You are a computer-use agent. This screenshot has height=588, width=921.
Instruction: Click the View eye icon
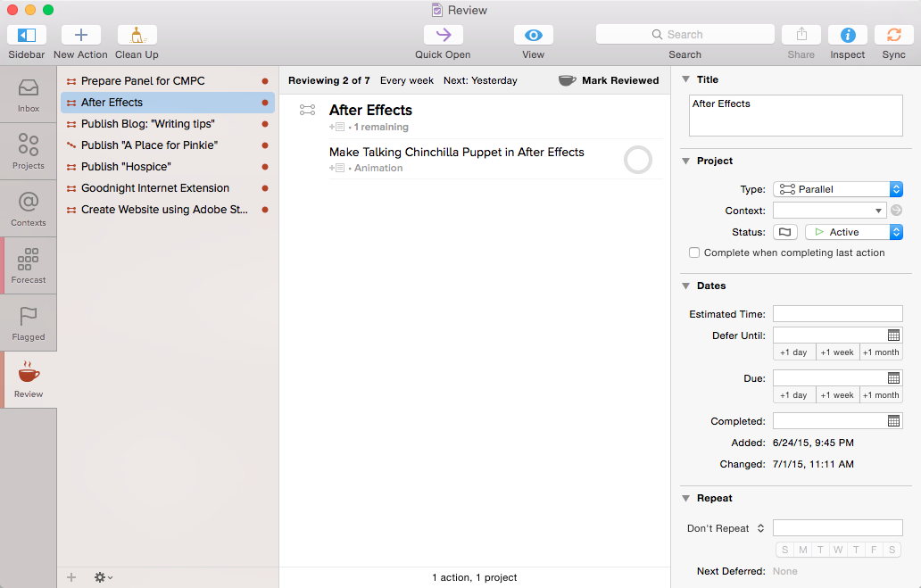click(533, 36)
